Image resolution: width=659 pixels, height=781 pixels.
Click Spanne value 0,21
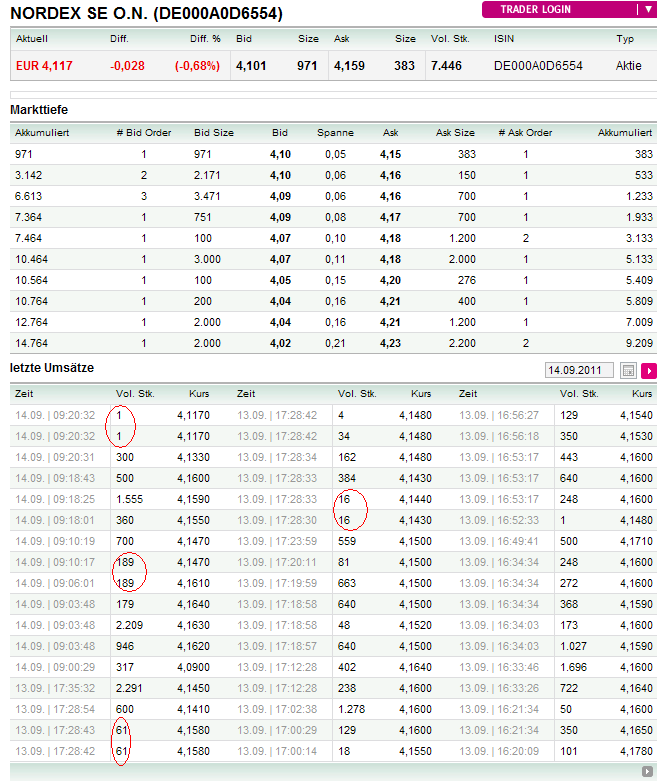pos(335,343)
